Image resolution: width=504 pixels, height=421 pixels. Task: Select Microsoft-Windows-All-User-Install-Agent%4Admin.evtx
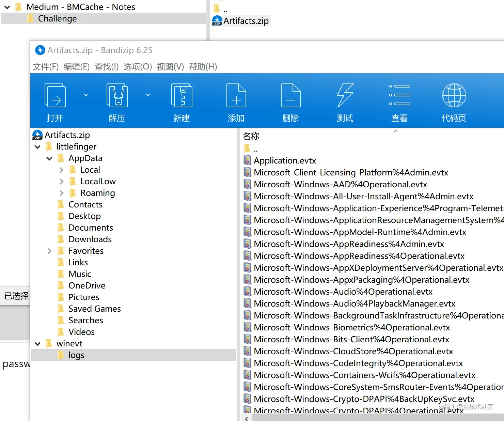click(363, 196)
